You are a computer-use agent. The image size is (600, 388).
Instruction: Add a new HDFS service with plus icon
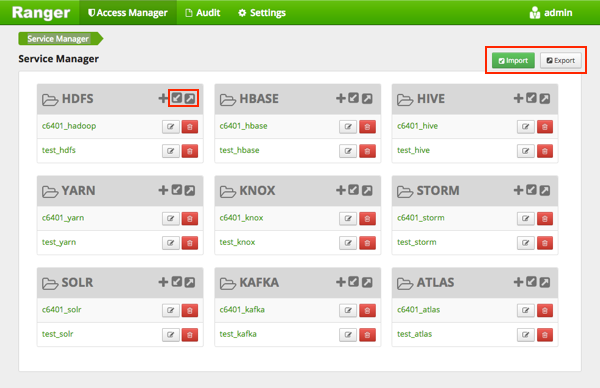(163, 98)
